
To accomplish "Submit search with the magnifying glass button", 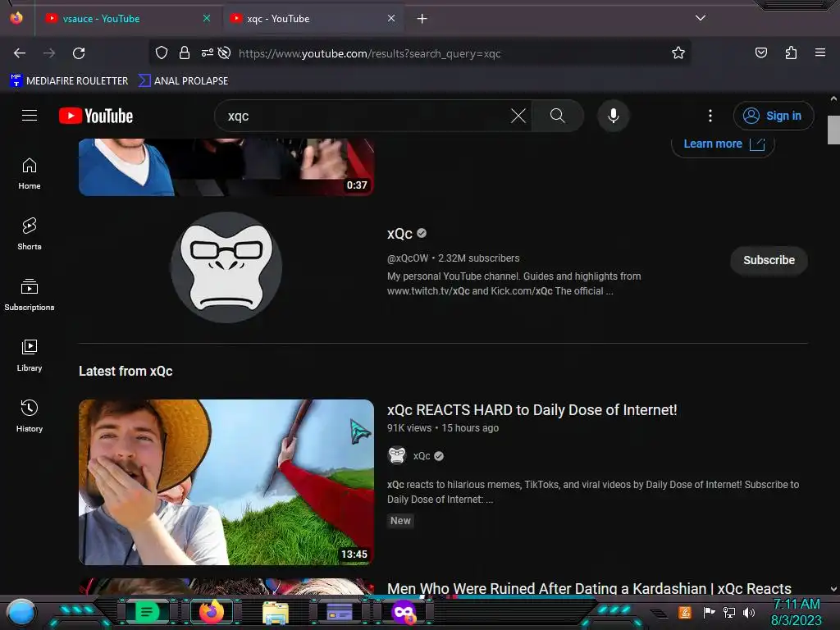I will (x=557, y=116).
